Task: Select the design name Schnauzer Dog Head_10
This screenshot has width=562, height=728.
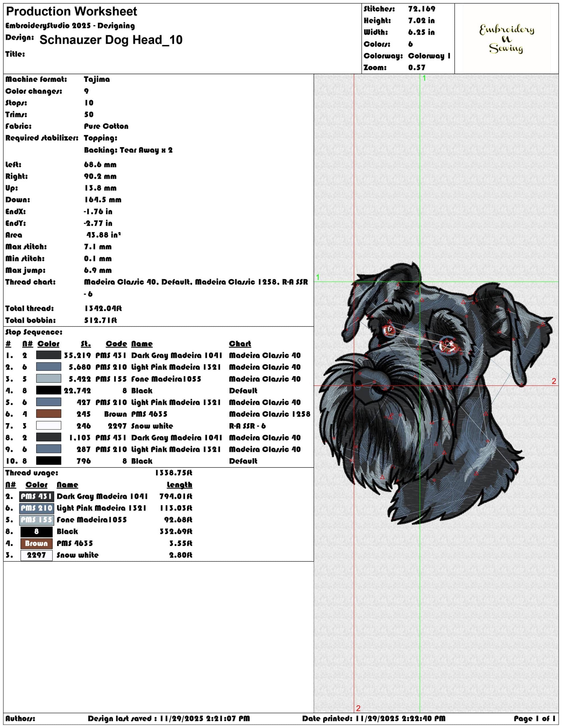Action: (x=111, y=40)
